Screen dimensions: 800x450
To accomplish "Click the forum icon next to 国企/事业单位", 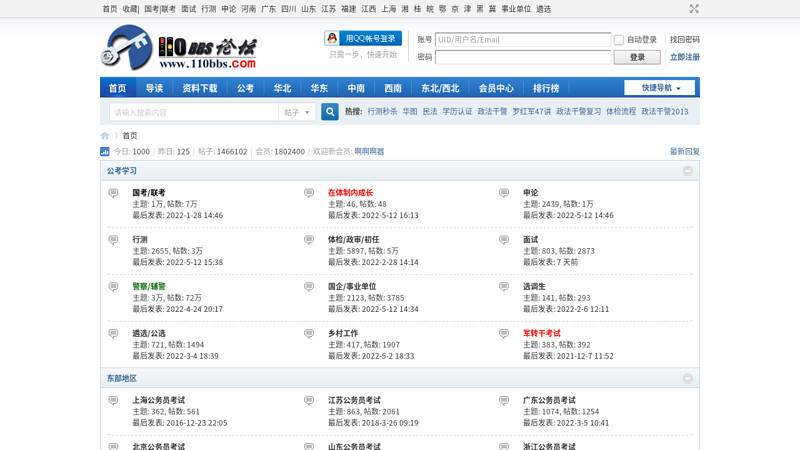I will point(309,287).
